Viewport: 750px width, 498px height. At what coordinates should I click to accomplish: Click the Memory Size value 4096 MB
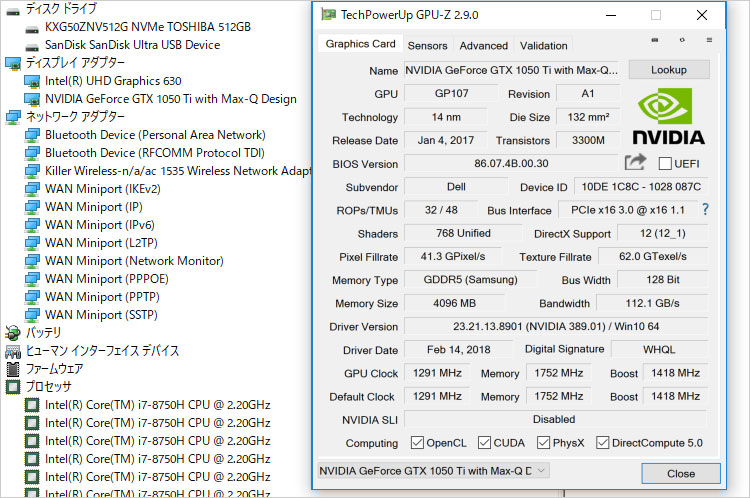[x=454, y=303]
